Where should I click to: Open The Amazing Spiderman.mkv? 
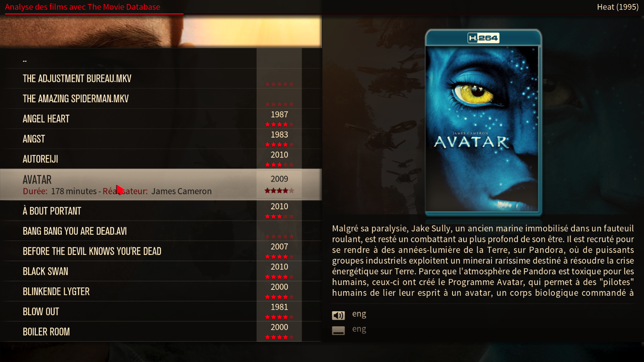(161, 99)
